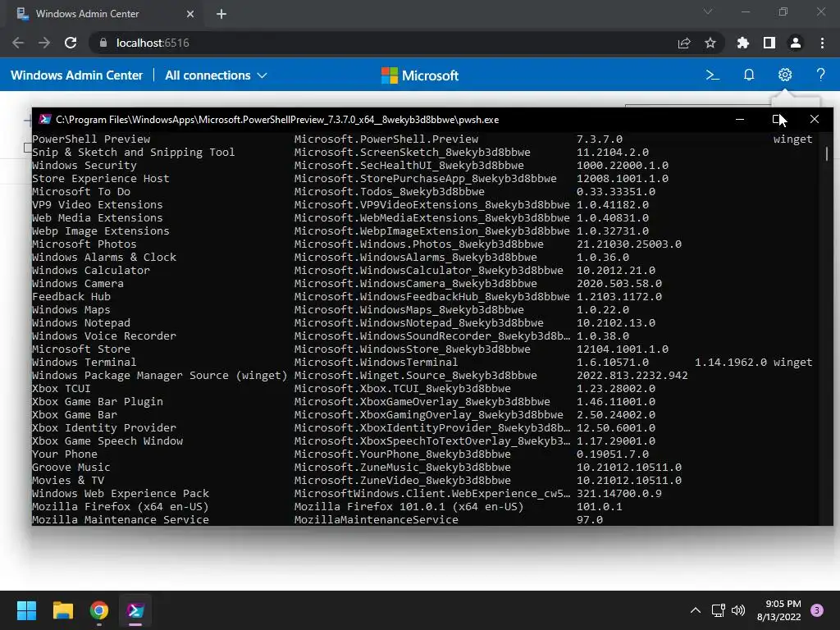The image size is (840, 630).
Task: Click 'Windows Web Experience Pack' text
Action: pyautogui.click(x=121, y=493)
